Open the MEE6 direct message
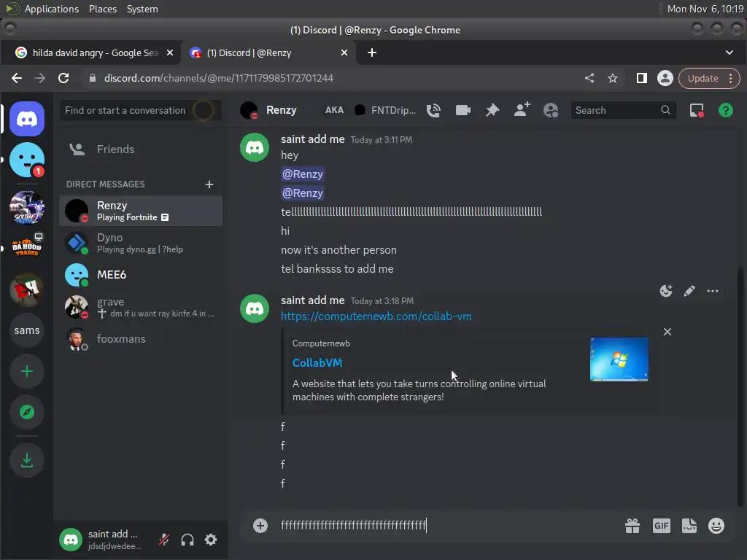Screen dimensions: 747x560 point(141,275)
